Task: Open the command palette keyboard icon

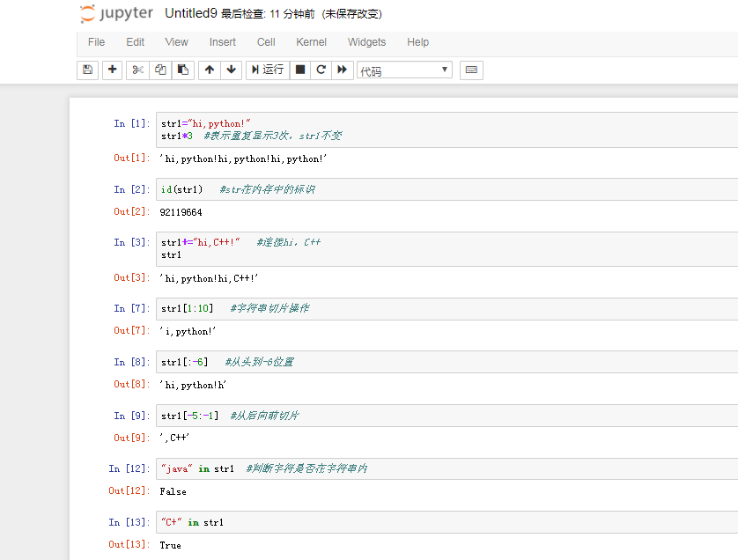Action: pyautogui.click(x=471, y=70)
